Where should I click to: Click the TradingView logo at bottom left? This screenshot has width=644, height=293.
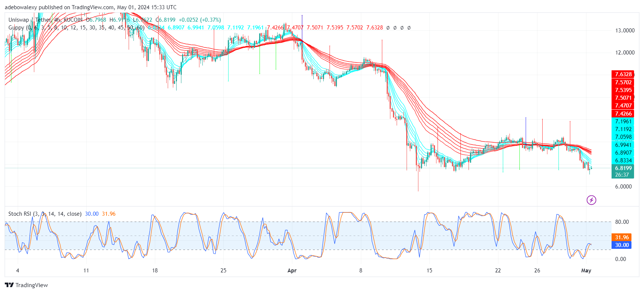pos(26,285)
